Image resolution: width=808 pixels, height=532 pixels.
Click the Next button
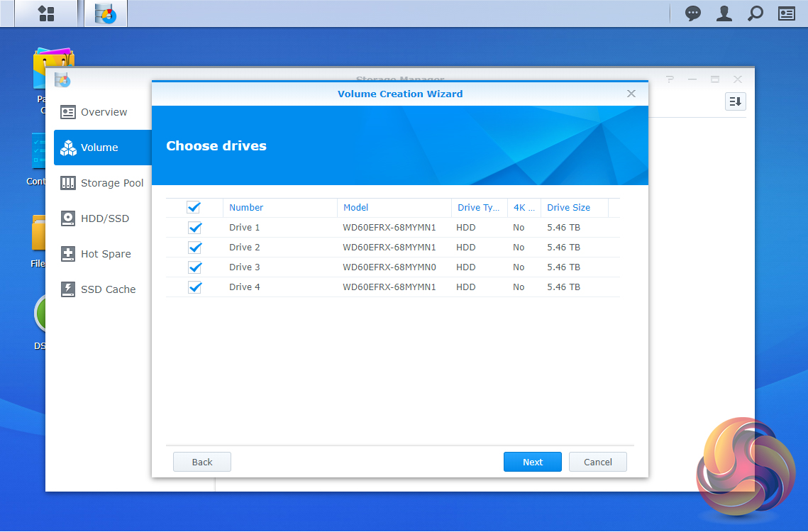pos(532,462)
